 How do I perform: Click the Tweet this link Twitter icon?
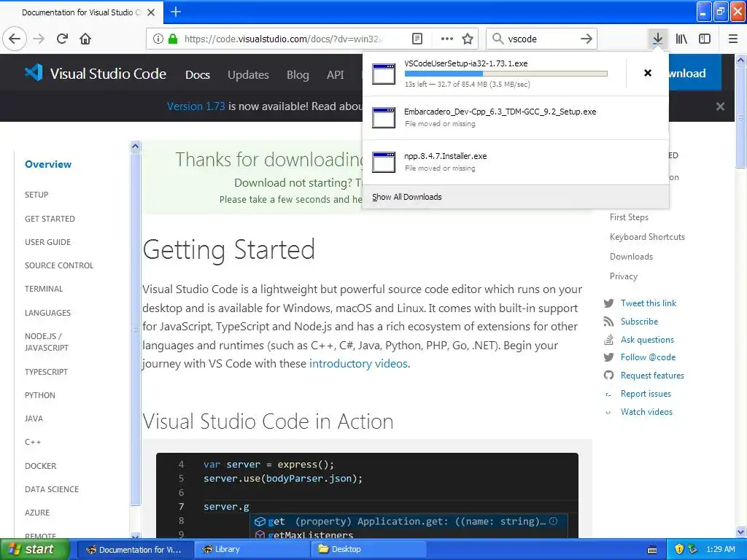[x=608, y=303]
